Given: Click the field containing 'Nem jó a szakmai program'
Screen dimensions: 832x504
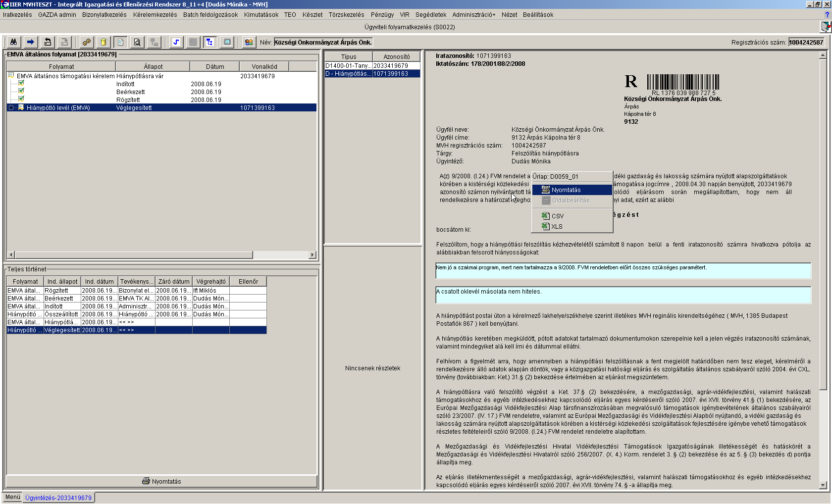Looking at the screenshot, I should click(623, 271).
